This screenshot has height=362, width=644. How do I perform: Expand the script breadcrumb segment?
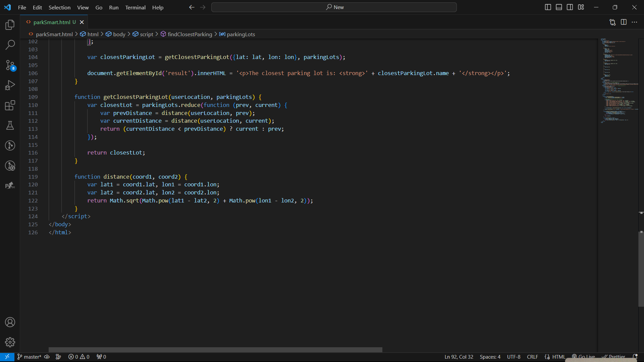click(x=146, y=34)
